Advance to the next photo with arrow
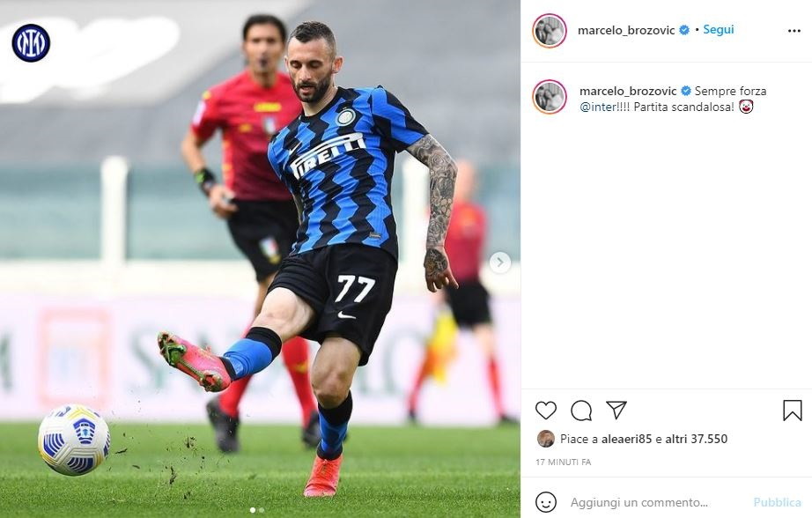Viewport: 812px width, 518px height. click(499, 263)
